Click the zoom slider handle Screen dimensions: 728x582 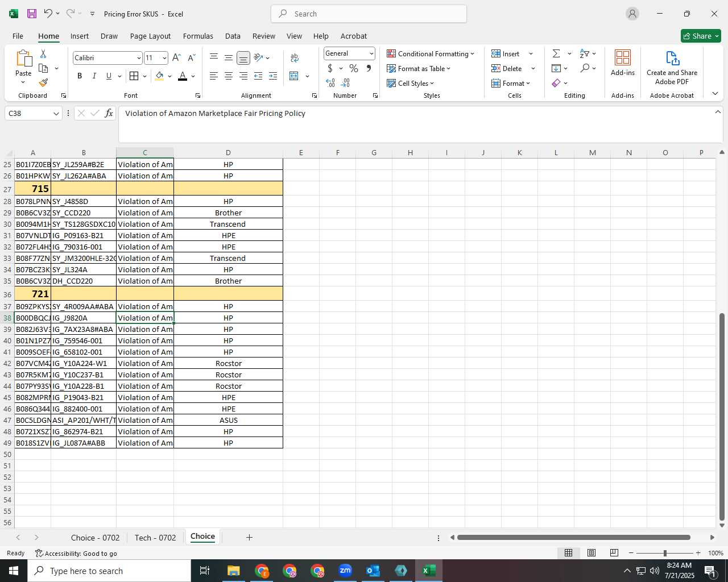coord(665,553)
